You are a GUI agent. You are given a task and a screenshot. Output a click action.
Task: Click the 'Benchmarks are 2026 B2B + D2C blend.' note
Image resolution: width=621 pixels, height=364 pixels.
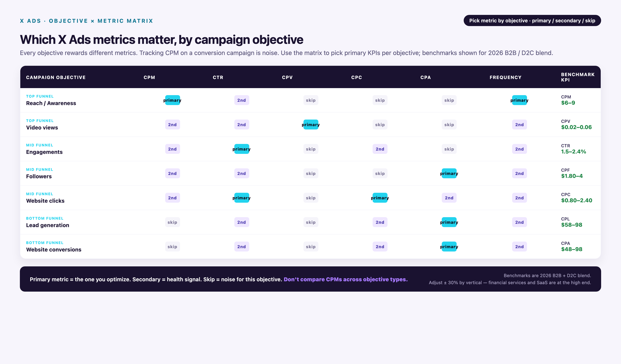(547, 275)
